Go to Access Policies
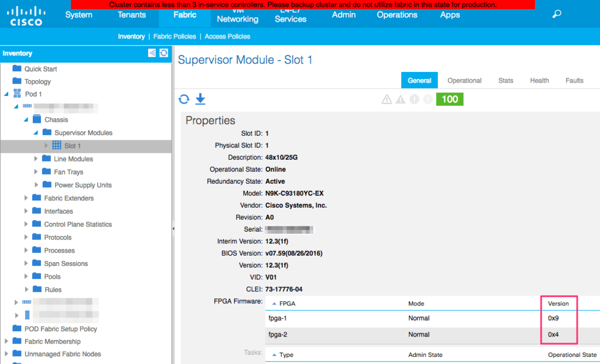Screen dimensions: 600x364 (227, 36)
